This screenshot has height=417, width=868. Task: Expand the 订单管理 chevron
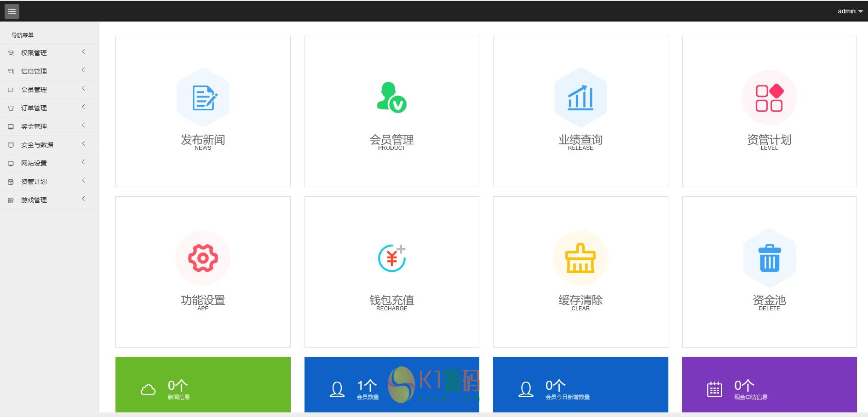[x=83, y=107]
